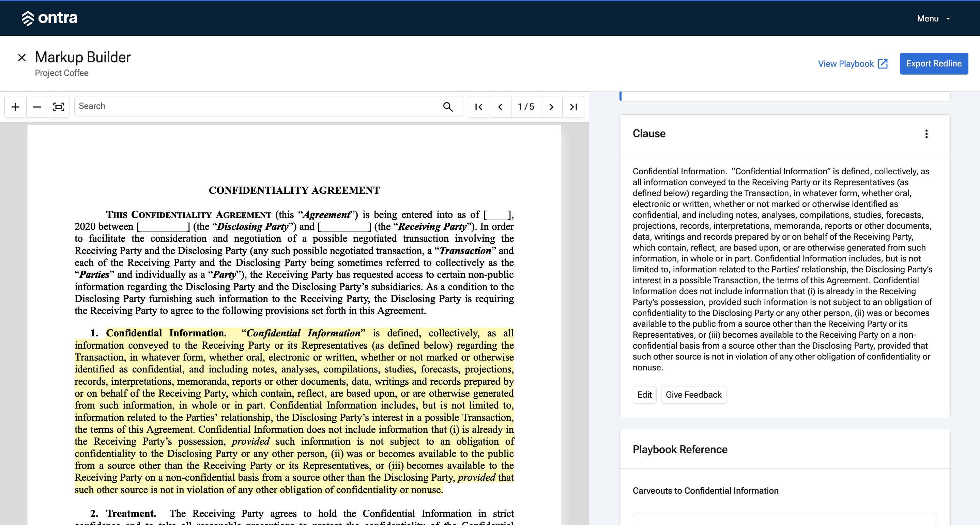Click the Clause heading

649,134
